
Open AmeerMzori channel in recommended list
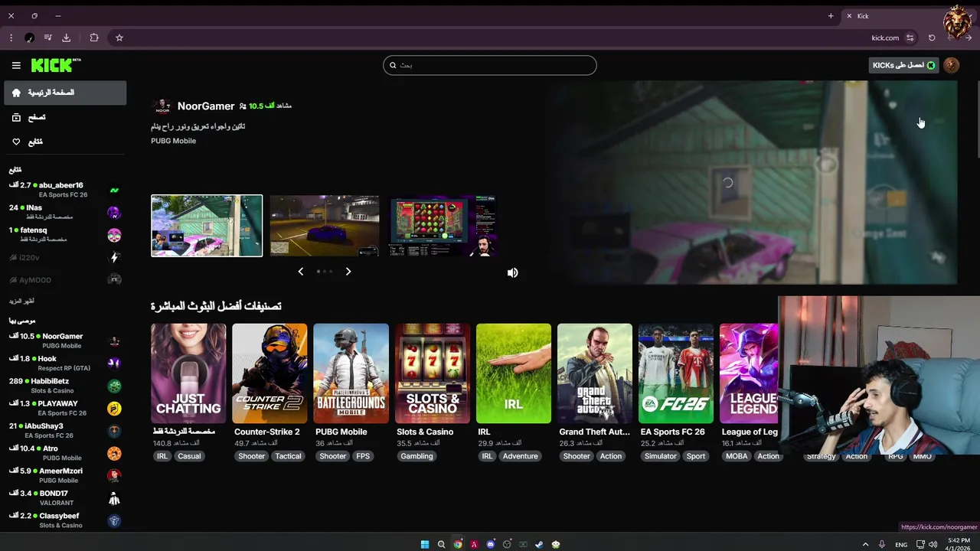pyautogui.click(x=65, y=475)
